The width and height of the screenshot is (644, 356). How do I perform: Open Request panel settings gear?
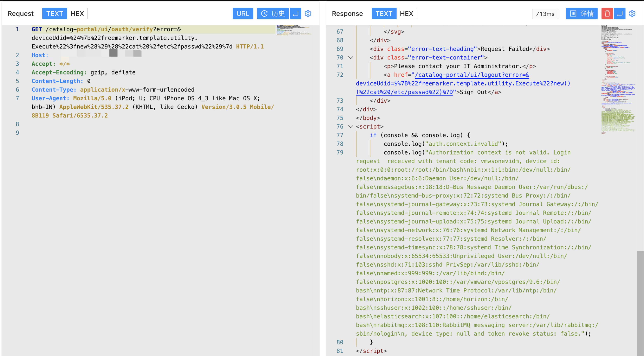click(x=308, y=13)
